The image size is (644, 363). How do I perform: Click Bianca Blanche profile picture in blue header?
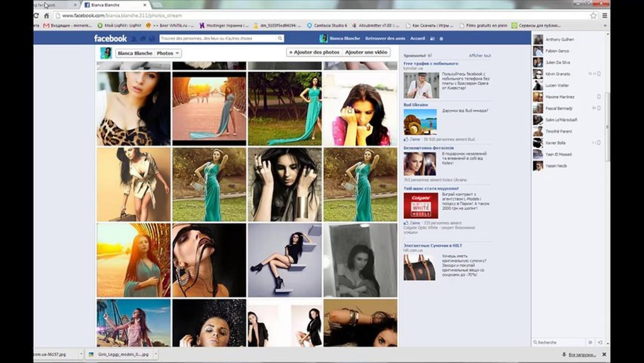323,38
